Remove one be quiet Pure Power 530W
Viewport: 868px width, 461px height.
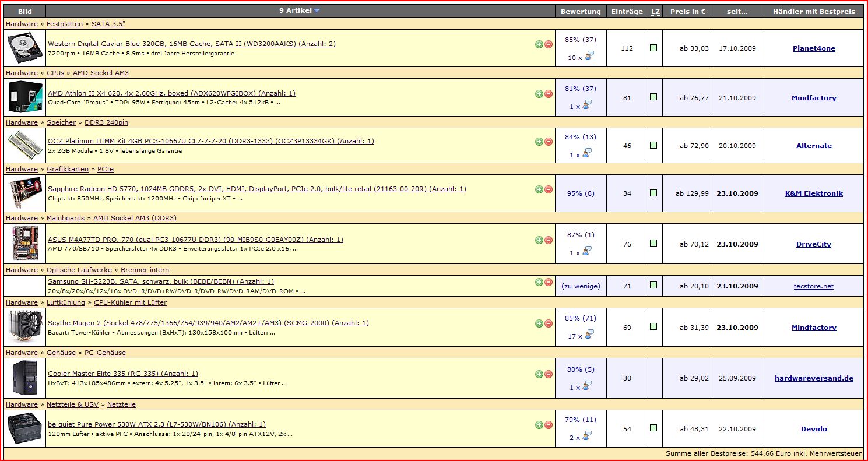point(549,425)
